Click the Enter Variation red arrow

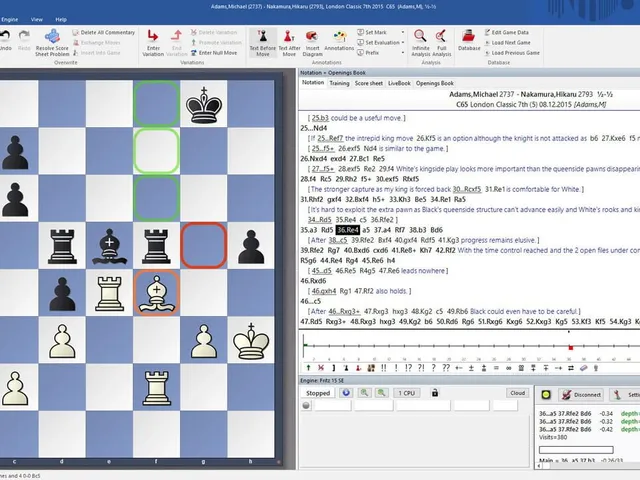[153, 36]
